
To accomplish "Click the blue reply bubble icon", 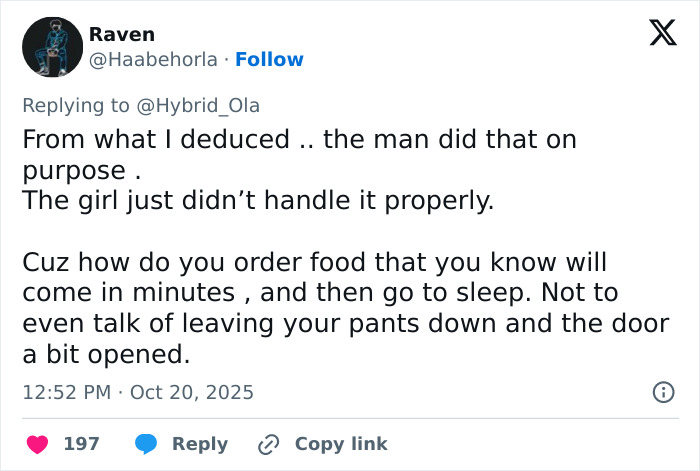I will tap(146, 443).
